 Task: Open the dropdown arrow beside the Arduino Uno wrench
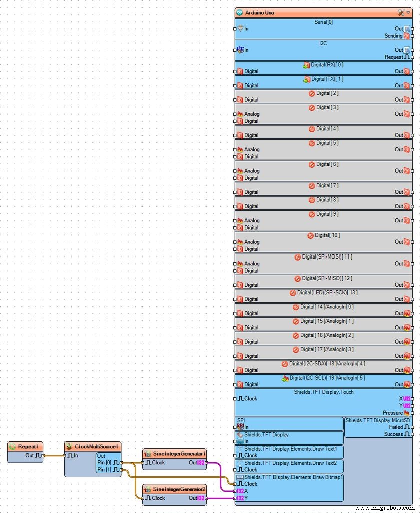[408, 12]
